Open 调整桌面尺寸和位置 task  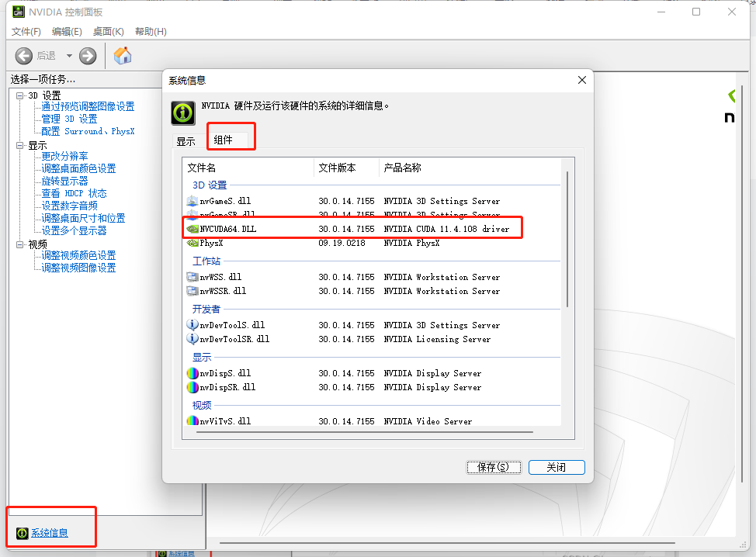(83, 218)
